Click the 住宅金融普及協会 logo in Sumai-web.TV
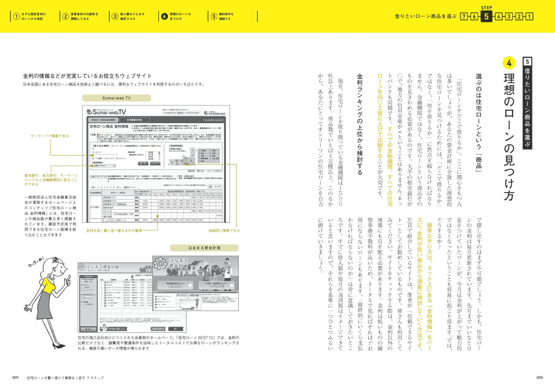Viewport: 555px width, 392px height. (215, 113)
